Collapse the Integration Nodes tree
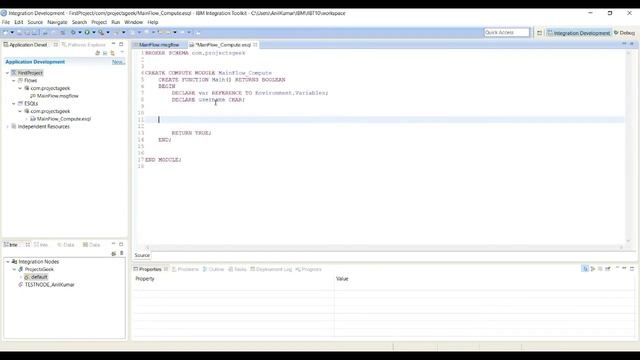This screenshot has width=640, height=360. point(7,262)
